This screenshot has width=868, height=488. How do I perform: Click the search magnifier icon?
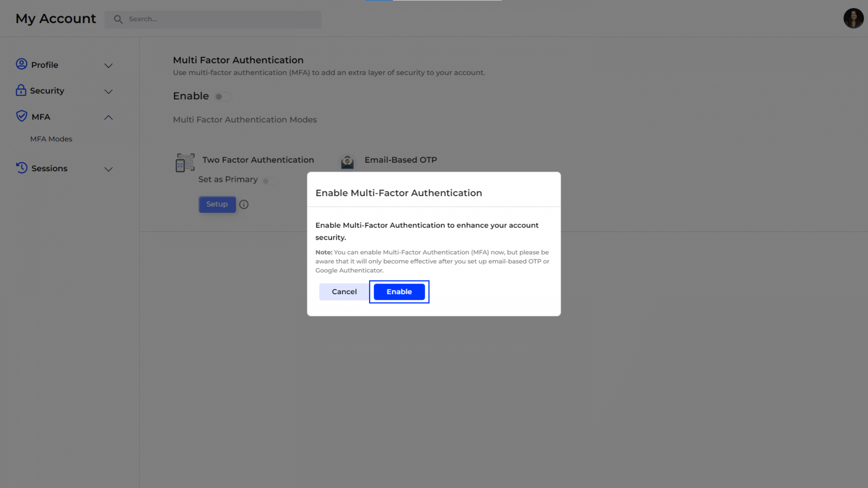[118, 19]
